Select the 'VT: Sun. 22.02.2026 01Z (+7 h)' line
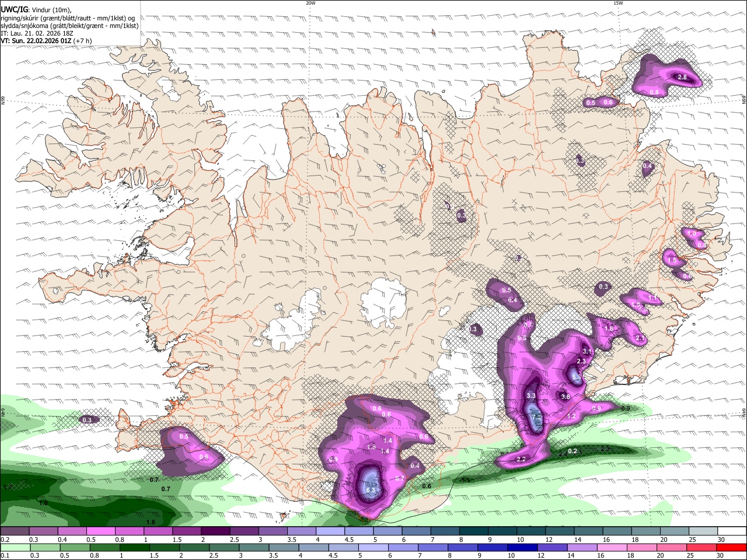The height and width of the screenshot is (560, 747). tap(46, 41)
